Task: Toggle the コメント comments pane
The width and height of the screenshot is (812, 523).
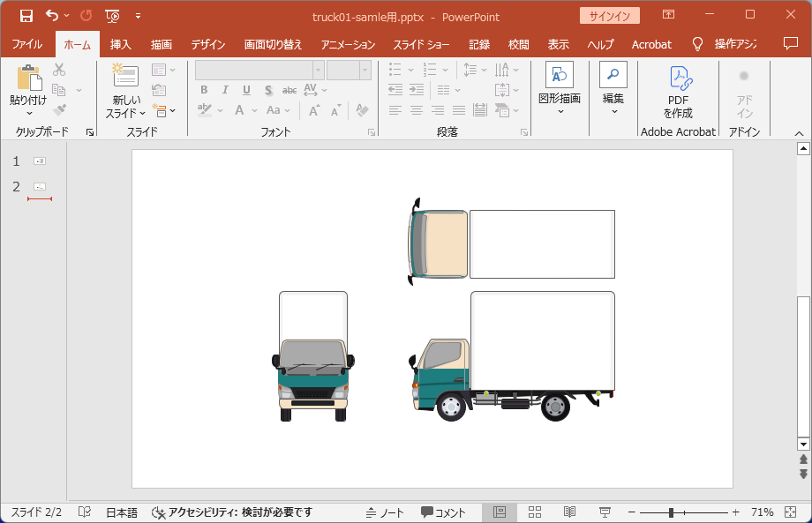Action: click(x=443, y=512)
